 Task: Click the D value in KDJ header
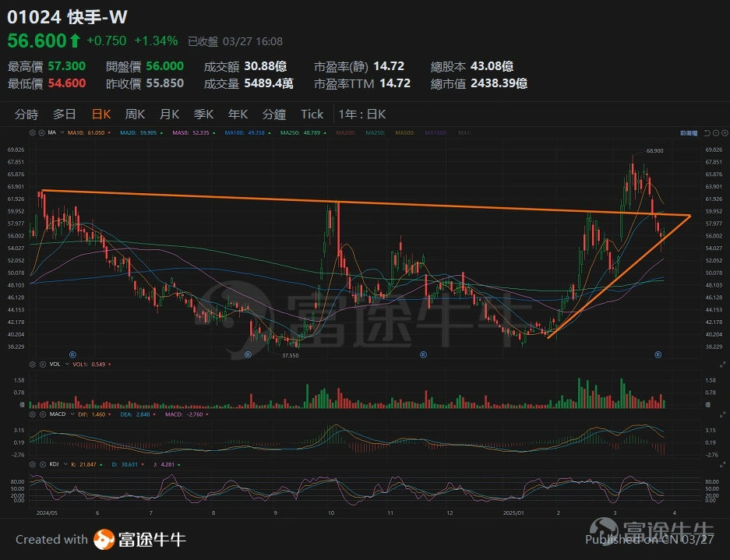coord(128,464)
